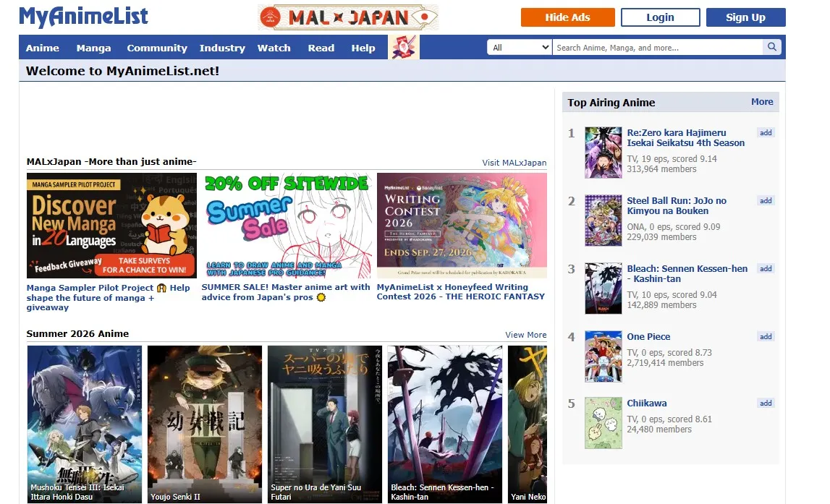The image size is (830, 504).
Task: Click the Login button
Action: point(660,17)
